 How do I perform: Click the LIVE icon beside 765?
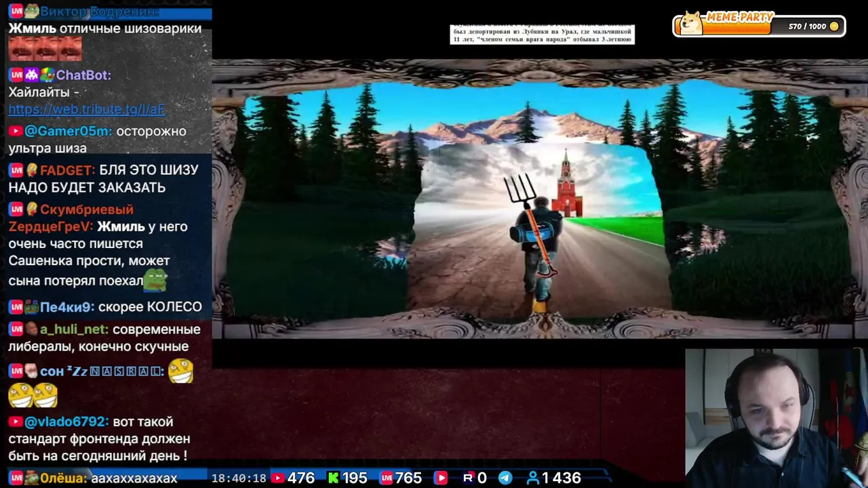pos(387,478)
